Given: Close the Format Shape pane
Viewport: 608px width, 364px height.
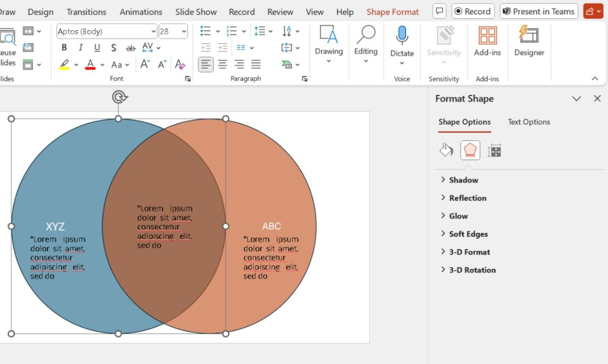Looking at the screenshot, I should [x=597, y=99].
